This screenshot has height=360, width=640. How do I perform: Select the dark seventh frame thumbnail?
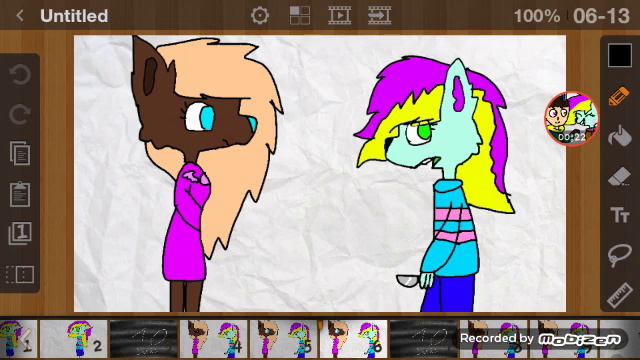423,338
